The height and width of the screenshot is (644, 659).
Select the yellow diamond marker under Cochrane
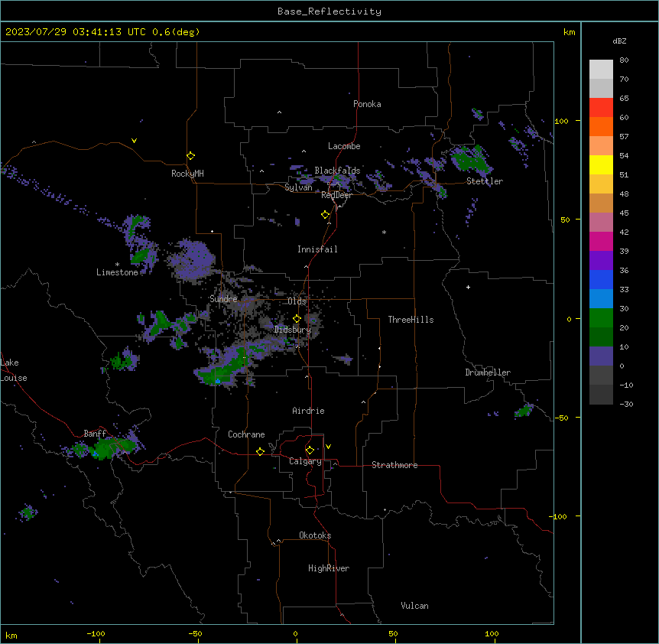(260, 451)
